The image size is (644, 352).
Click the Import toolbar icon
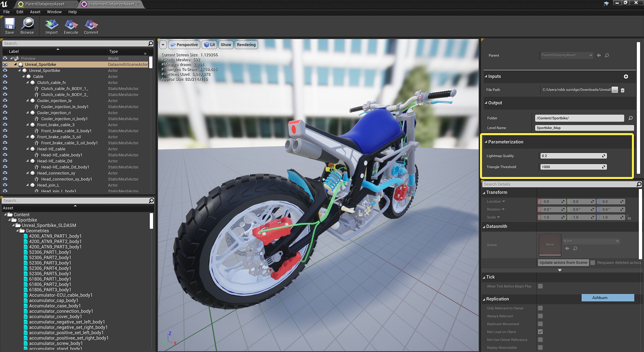[x=52, y=26]
